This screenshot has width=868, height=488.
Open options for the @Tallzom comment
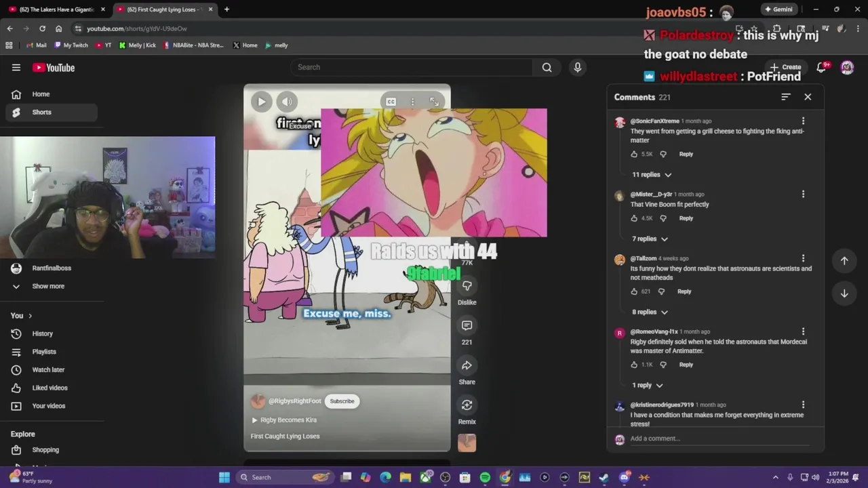(804, 259)
